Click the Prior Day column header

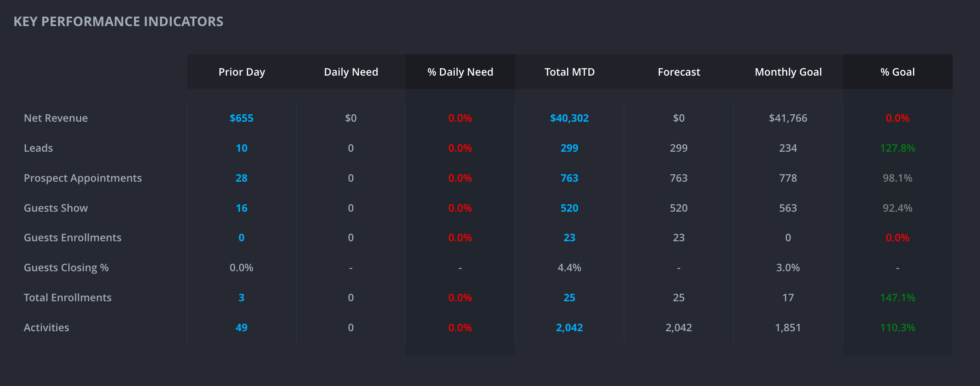(242, 72)
